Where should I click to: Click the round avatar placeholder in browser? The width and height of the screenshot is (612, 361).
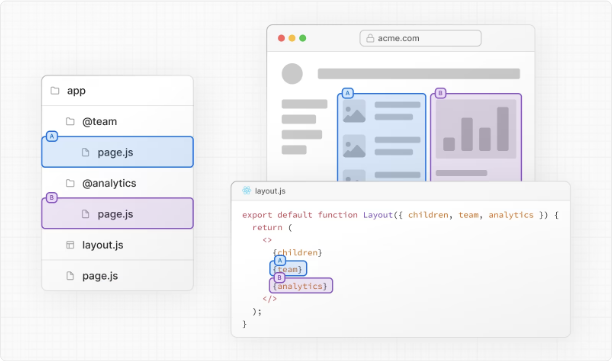tap(292, 74)
